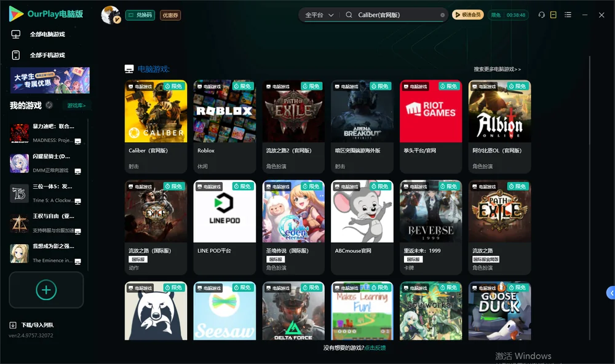Open the Delta Force game card
The height and width of the screenshot is (364, 615).
[x=293, y=311]
